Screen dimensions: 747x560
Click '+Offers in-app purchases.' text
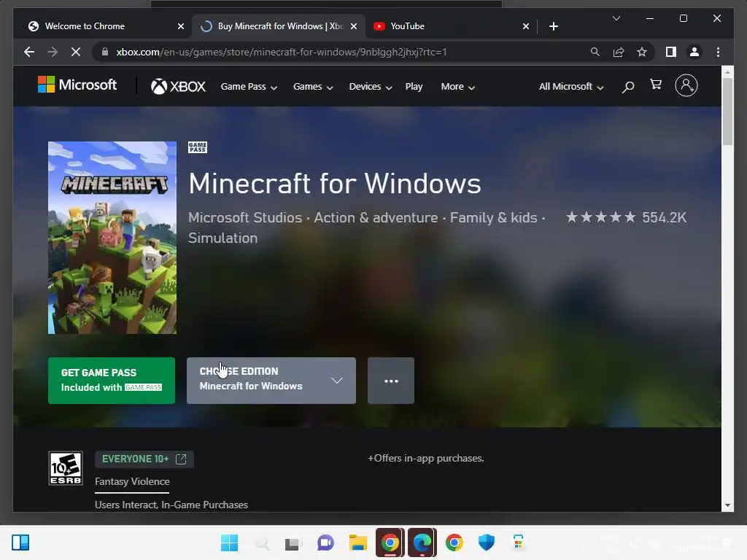[x=425, y=458]
